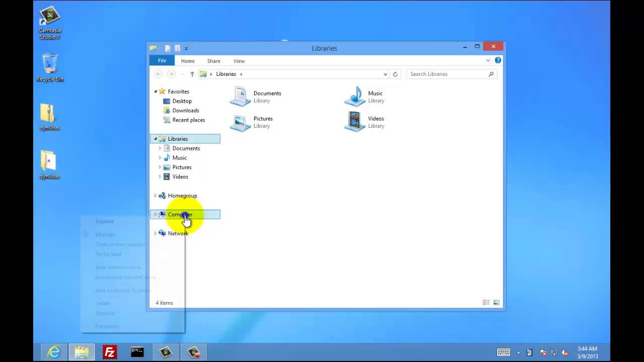
Task: Click Libraries in the address bar breadcrumb
Action: tap(226, 74)
